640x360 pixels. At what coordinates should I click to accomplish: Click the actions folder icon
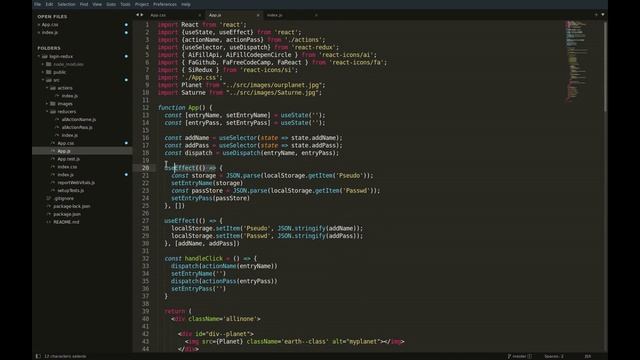(x=53, y=88)
